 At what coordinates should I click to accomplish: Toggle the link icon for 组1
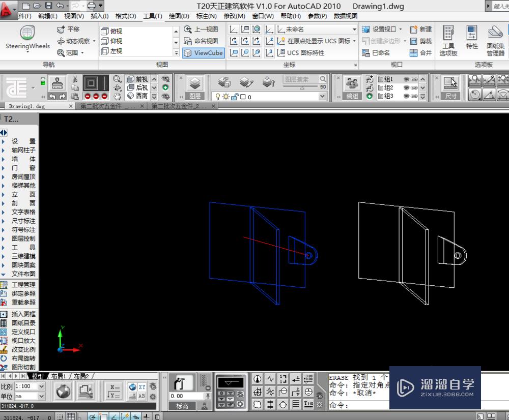point(414,79)
